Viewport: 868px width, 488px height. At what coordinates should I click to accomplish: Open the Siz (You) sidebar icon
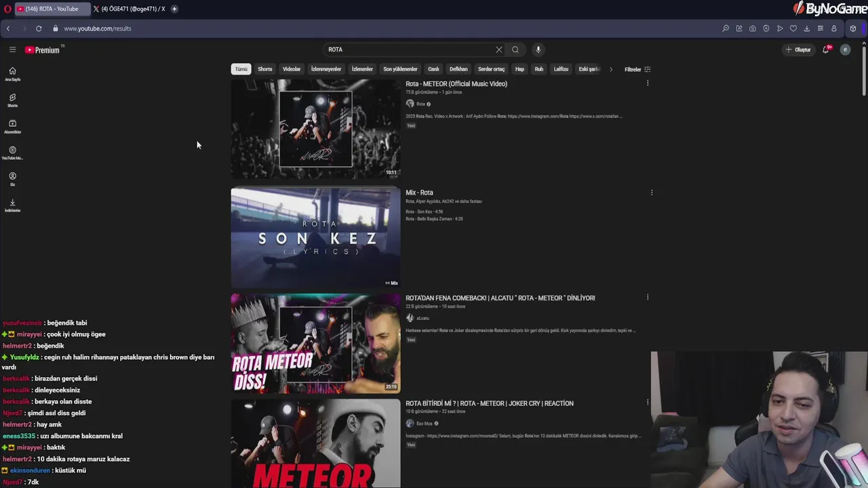pyautogui.click(x=12, y=179)
